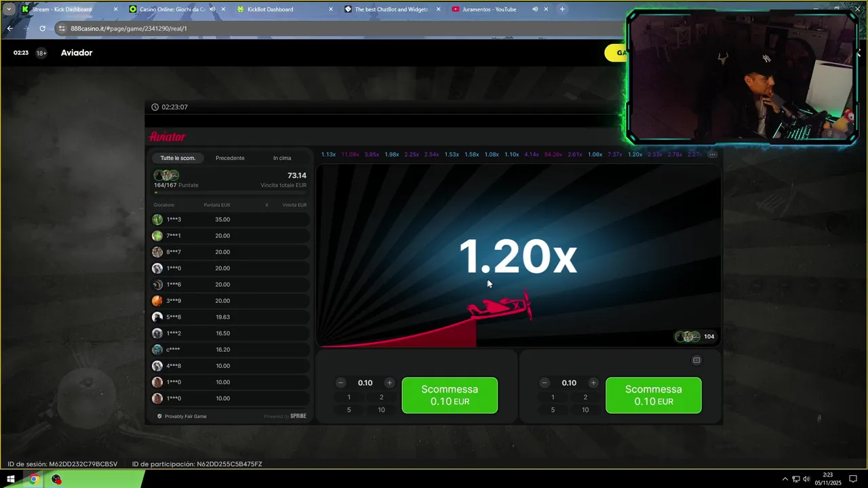This screenshot has width=868, height=488.
Task: Place the Scommessa bet in right panel
Action: point(654,395)
